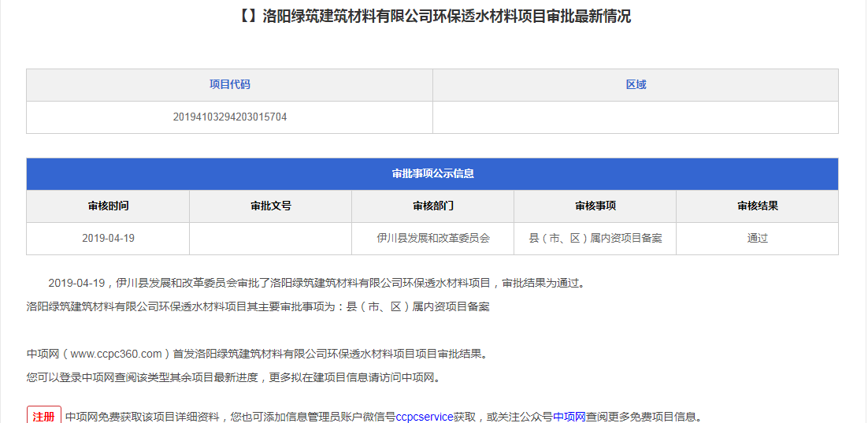Open the ccpcservice WeChat account link
The image size is (868, 423).
pos(425,417)
